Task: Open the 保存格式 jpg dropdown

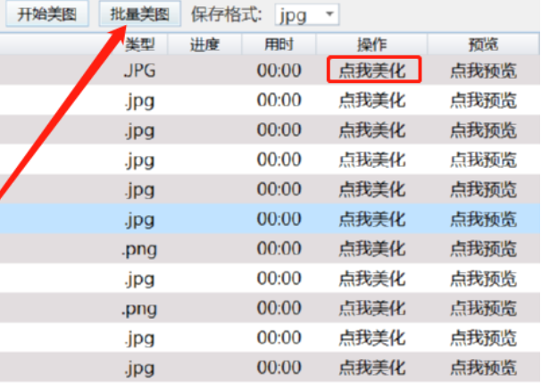Action: [307, 15]
